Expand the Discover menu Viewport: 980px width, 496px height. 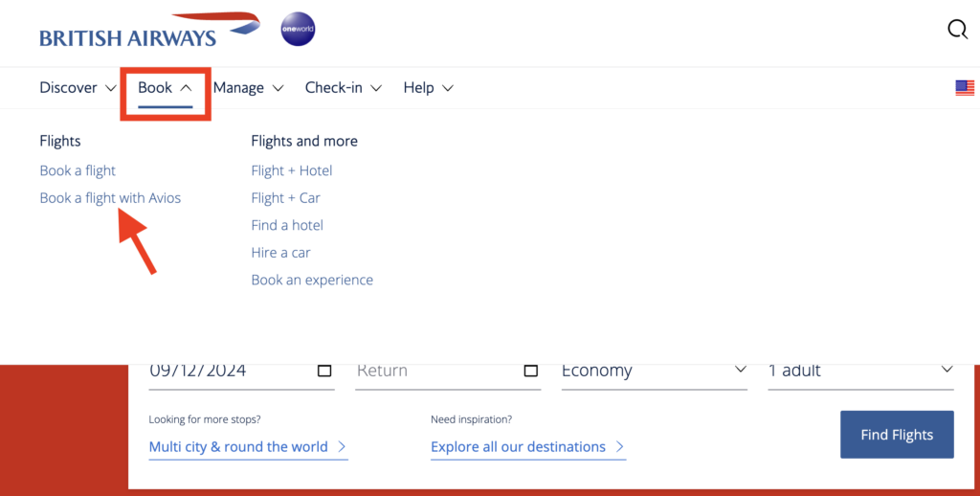tap(78, 88)
